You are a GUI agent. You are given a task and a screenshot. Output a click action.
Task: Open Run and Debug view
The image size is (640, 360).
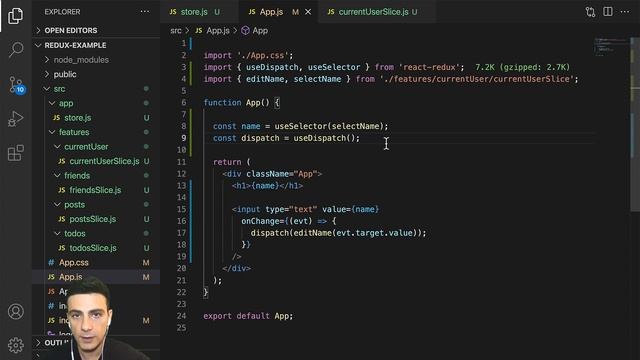(16, 119)
